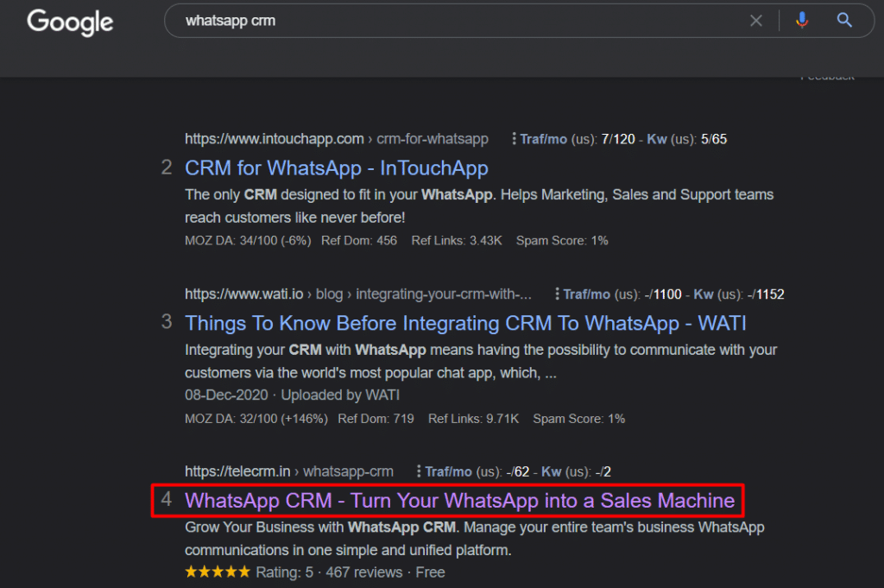Click the Feedback link
This screenshot has height=588, width=884.
tap(827, 75)
